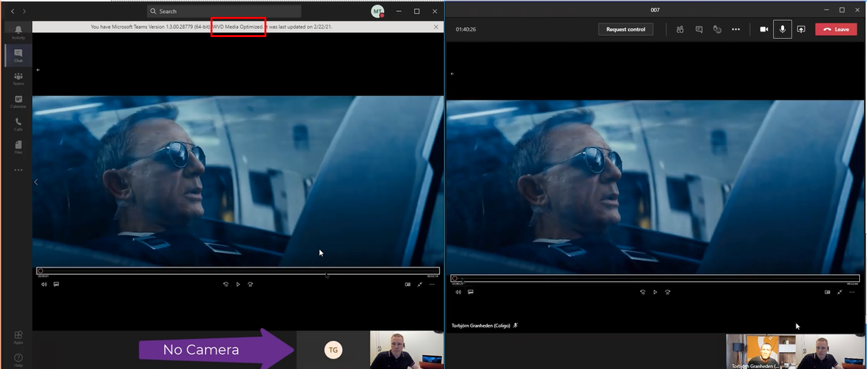Viewport: 868px width, 369px height.
Task: Select the reactions icon in the meeting toolbar
Action: pos(717,29)
